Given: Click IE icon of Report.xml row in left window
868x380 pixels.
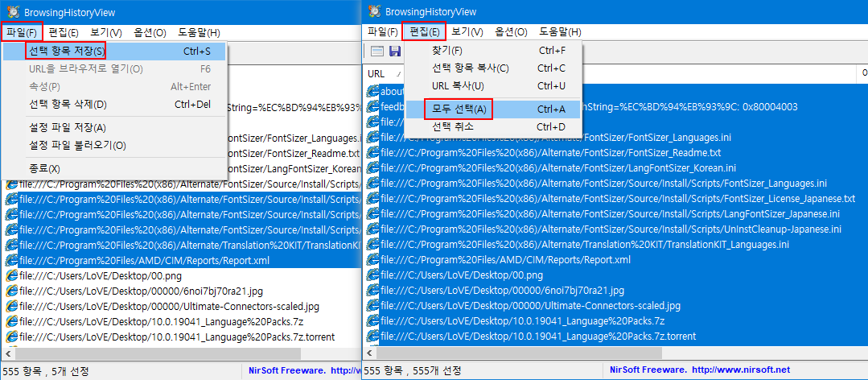Looking at the screenshot, I should [x=11, y=260].
